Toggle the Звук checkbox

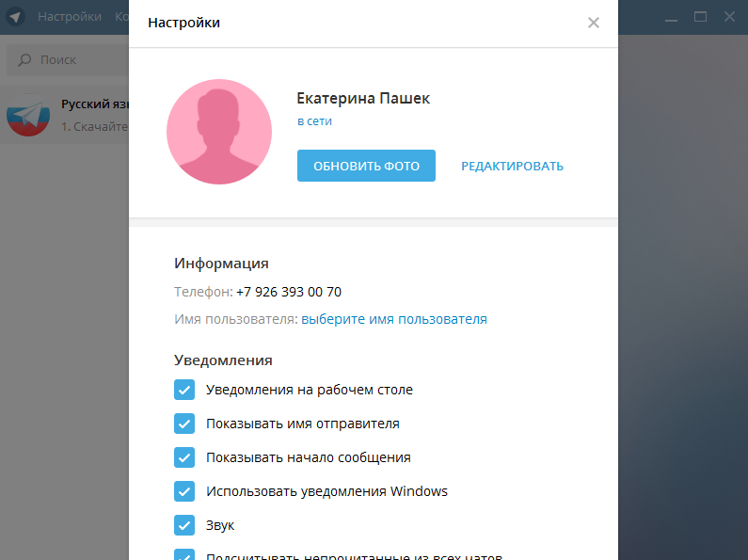[x=184, y=525]
